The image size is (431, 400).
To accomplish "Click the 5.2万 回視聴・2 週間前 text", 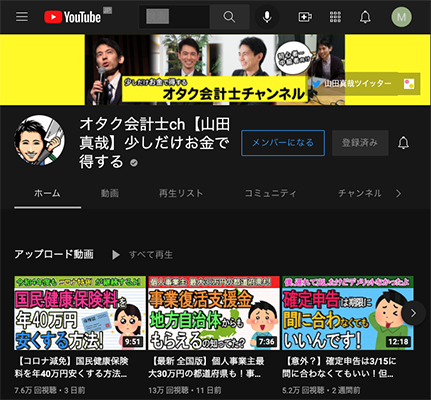I will 321,390.
